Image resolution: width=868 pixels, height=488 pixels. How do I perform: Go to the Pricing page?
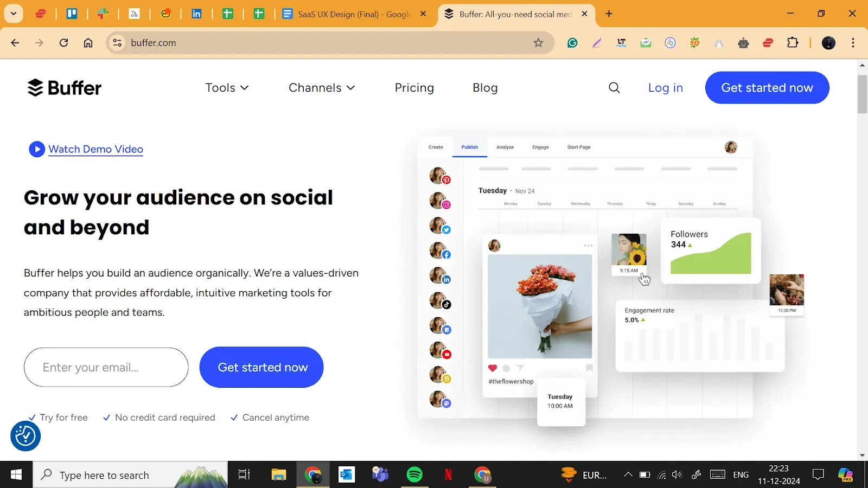(414, 88)
